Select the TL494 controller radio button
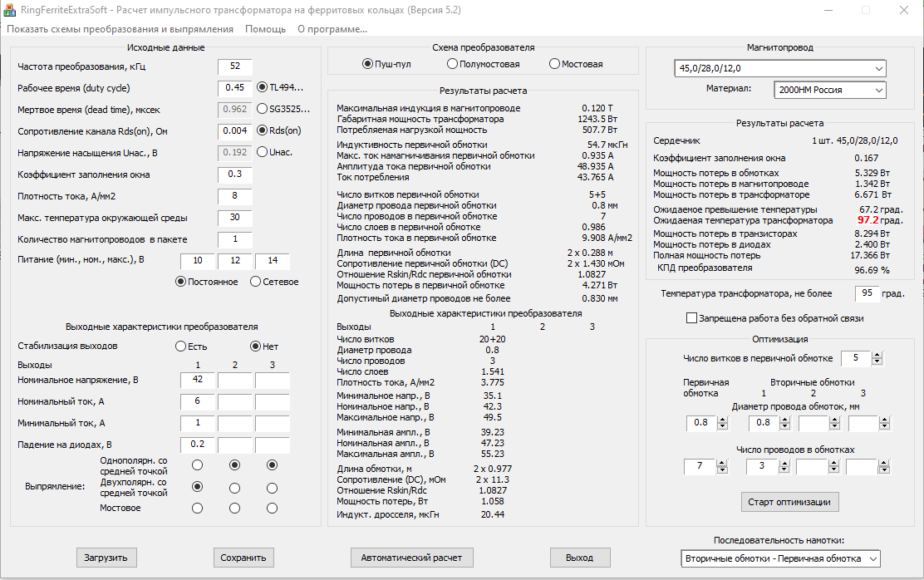The image size is (924, 580). point(263,87)
